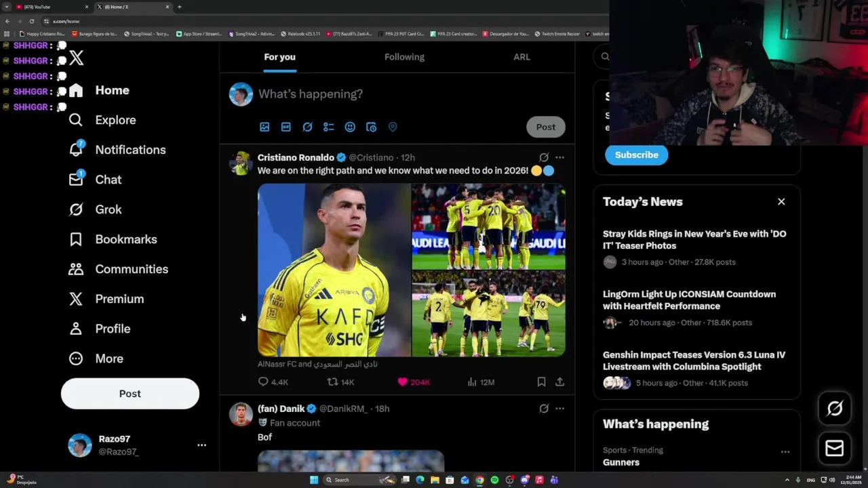This screenshot has width=868, height=488.
Task: Switch to the ARL tab
Action: [x=521, y=57]
